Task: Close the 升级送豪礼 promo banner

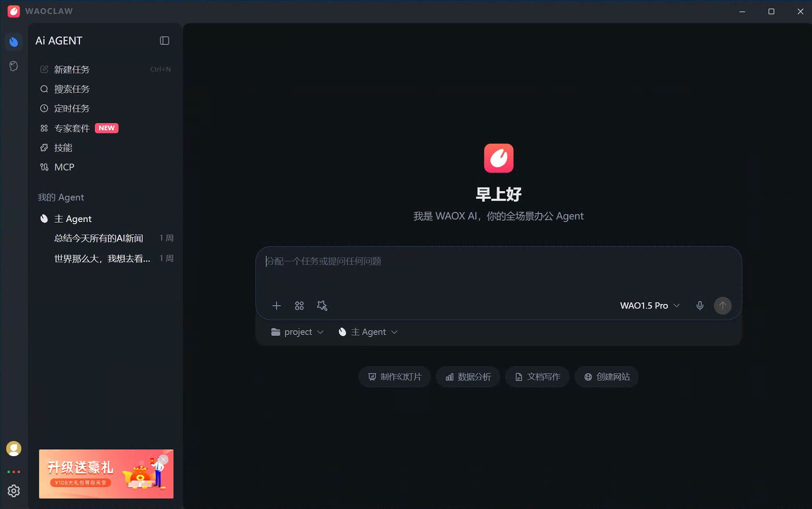Action: (x=163, y=460)
